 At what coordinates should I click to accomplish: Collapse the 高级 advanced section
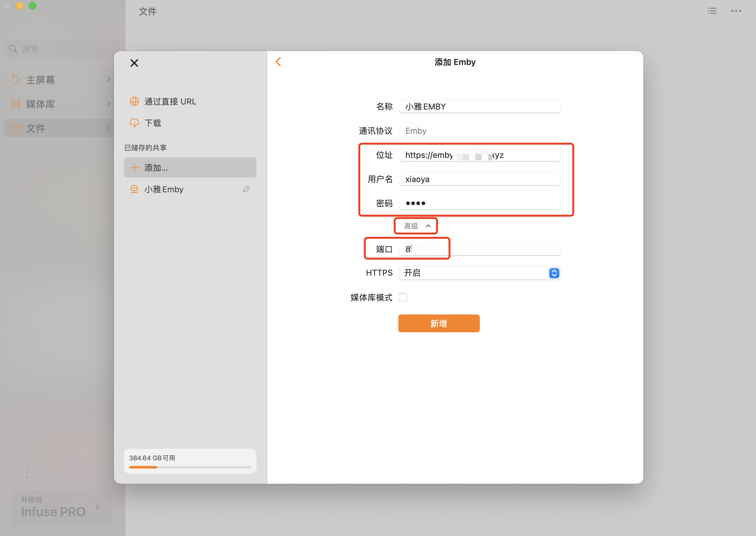[417, 226]
